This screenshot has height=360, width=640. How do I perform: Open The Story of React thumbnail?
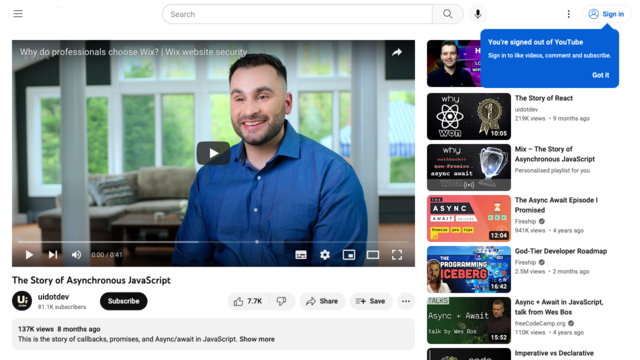[x=469, y=116]
